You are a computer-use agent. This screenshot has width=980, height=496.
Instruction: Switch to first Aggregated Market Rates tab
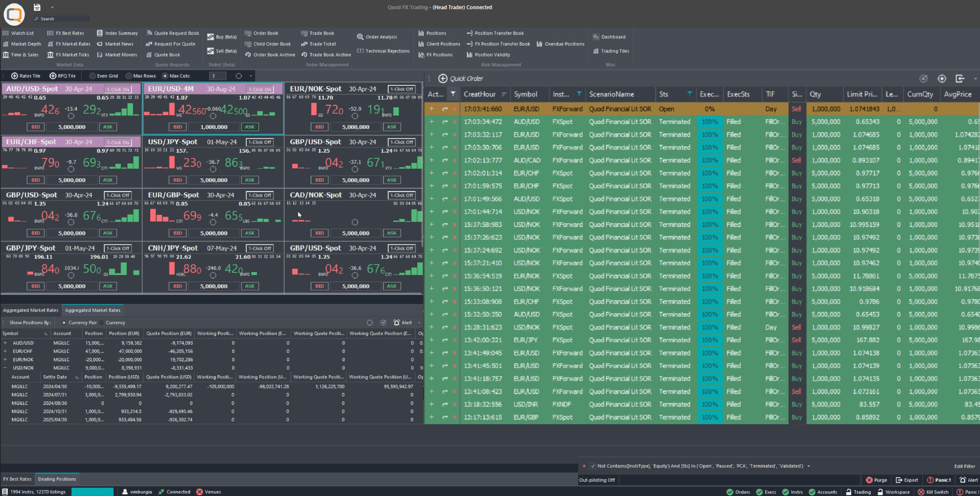[31, 310]
